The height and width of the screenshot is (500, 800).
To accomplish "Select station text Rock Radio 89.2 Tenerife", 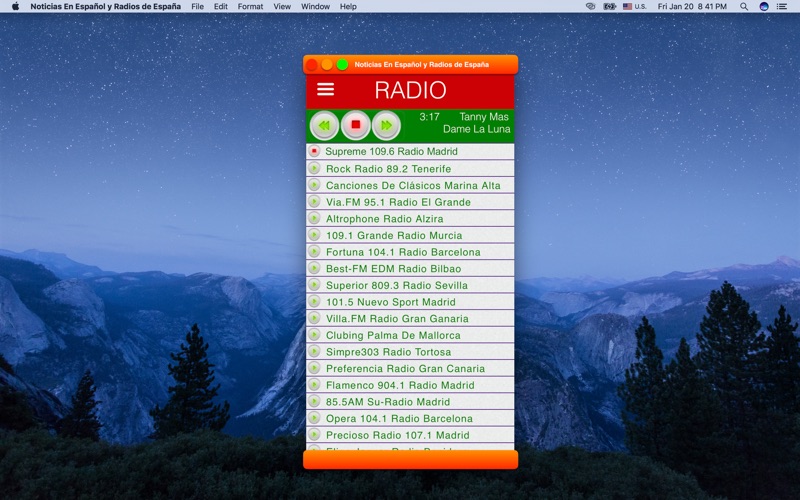I will (x=388, y=169).
